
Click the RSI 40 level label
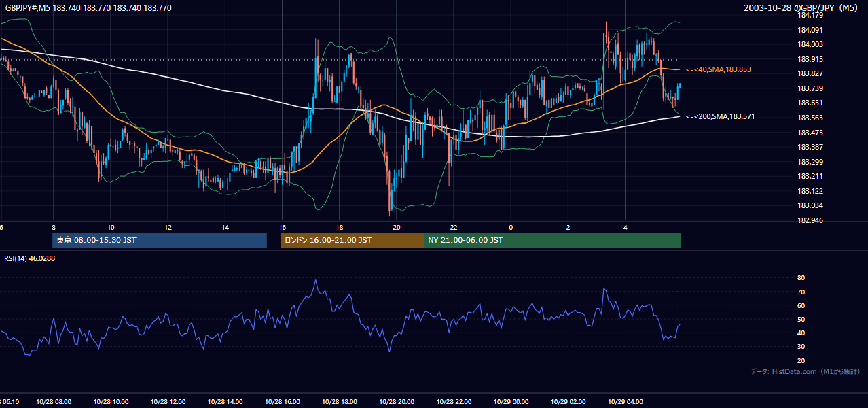click(x=801, y=333)
